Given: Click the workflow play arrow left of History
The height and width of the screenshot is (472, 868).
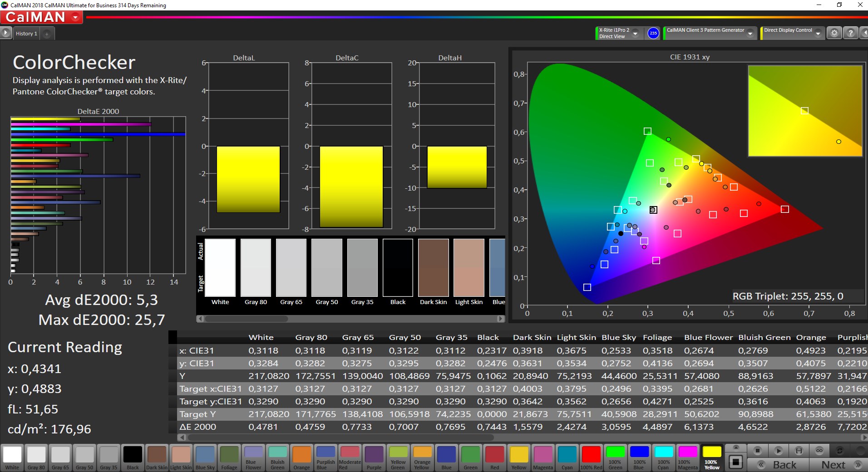Looking at the screenshot, I should [6, 33].
